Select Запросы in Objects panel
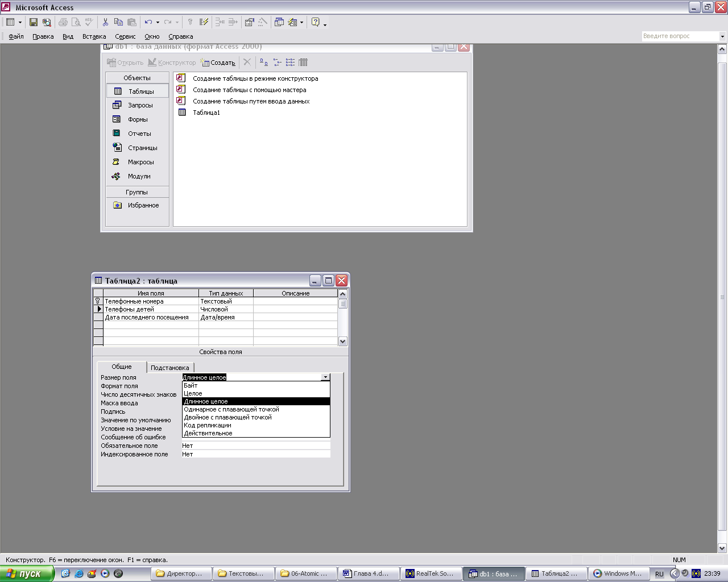The width and height of the screenshot is (728, 582). tap(137, 105)
